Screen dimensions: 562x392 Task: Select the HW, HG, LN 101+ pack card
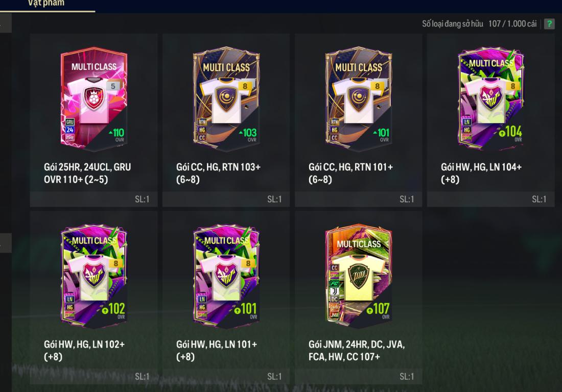coord(226,298)
